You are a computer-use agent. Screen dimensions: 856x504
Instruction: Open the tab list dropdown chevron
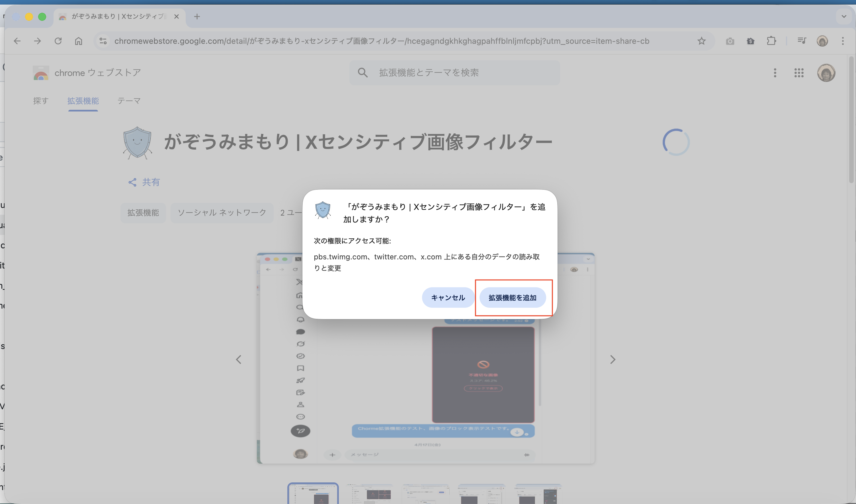(843, 16)
